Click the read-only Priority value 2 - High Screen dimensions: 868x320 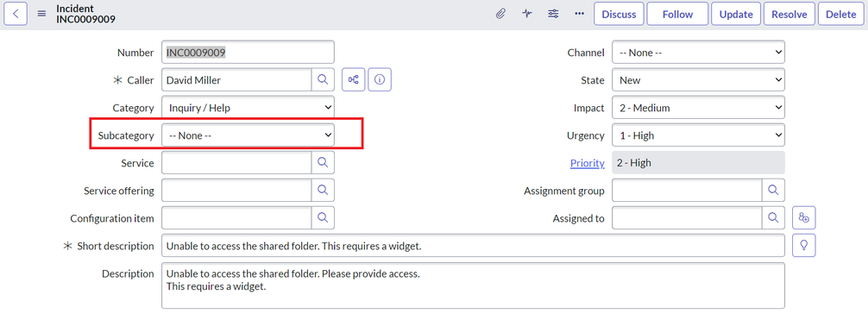698,163
